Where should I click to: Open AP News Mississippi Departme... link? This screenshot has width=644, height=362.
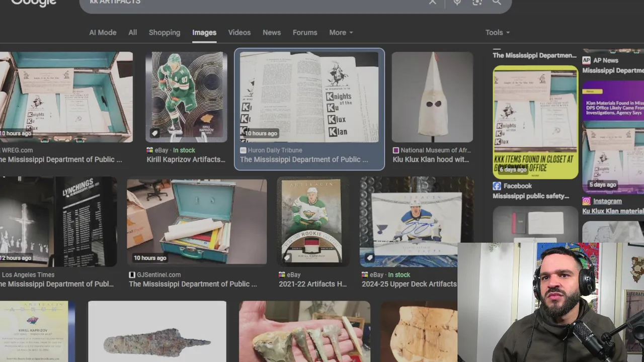pos(613,70)
